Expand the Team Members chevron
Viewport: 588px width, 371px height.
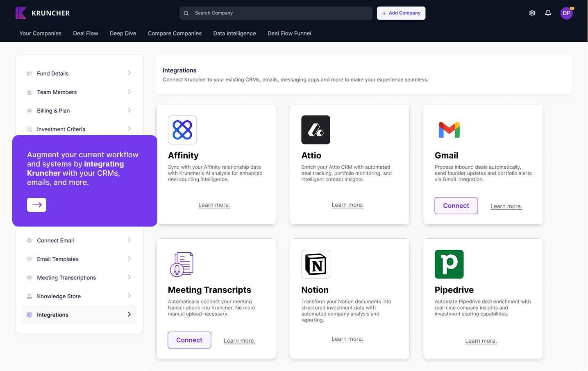[x=129, y=92]
